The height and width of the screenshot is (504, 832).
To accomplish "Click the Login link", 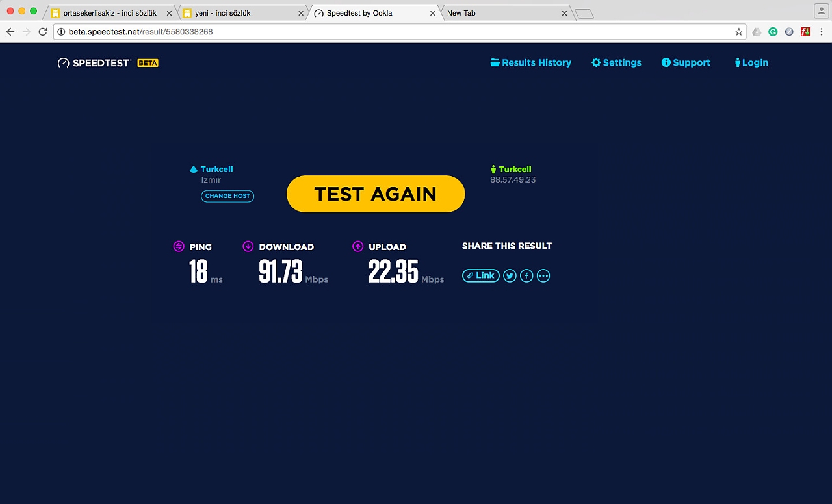I will tap(751, 62).
